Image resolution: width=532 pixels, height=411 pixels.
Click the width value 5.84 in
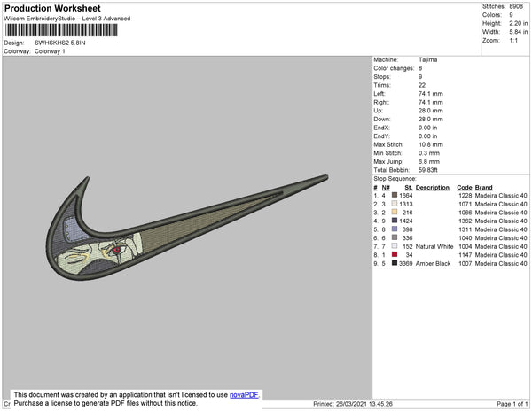tap(518, 32)
